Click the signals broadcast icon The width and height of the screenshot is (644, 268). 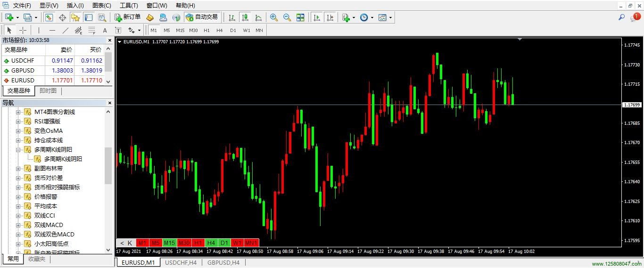coord(176,17)
